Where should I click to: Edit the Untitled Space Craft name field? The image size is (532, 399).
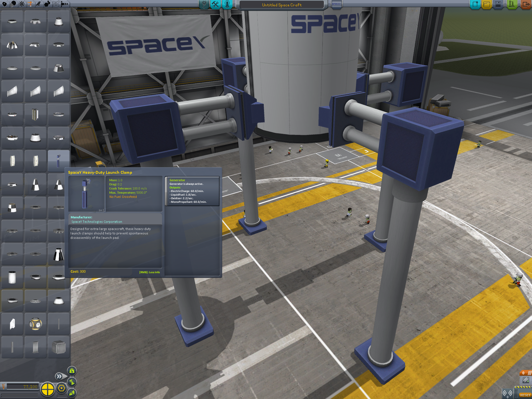282,5
